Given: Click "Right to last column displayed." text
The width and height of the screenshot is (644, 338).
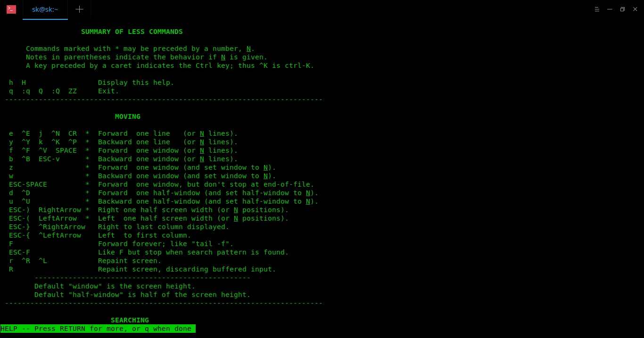Looking at the screenshot, I should [x=163, y=227].
